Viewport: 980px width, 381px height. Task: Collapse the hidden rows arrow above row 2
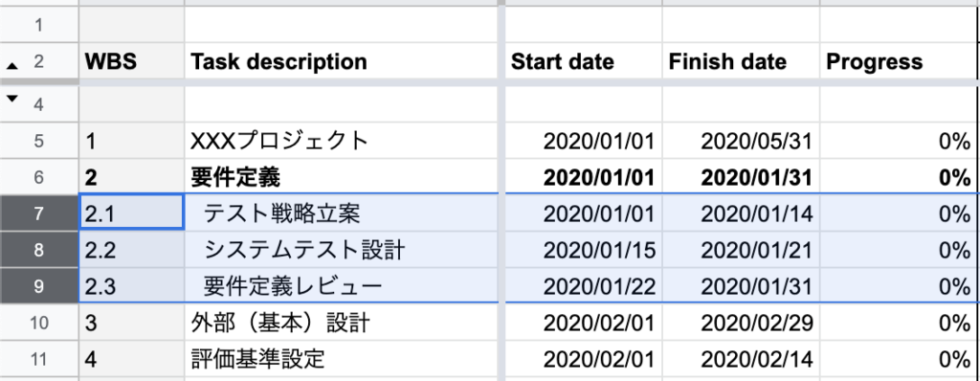pos(11,65)
